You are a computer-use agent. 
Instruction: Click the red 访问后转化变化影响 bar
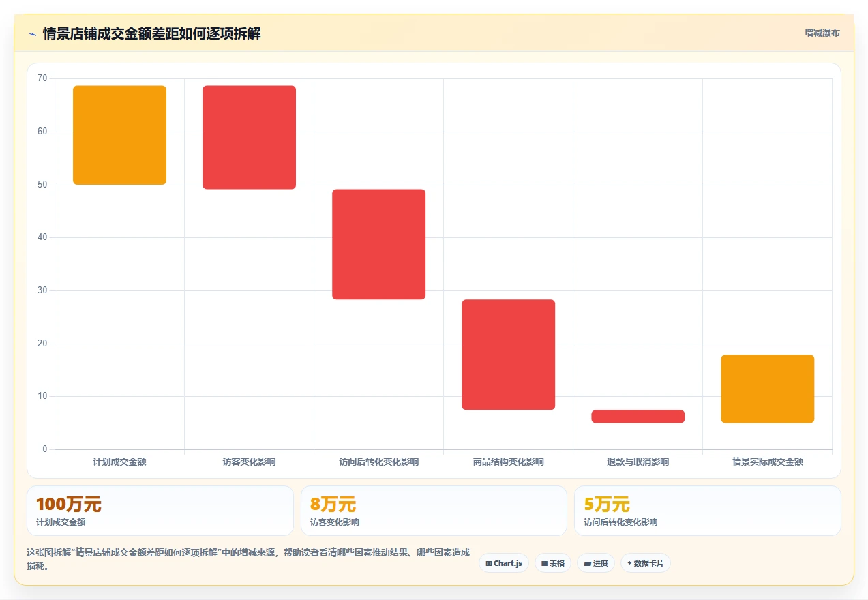[378, 244]
